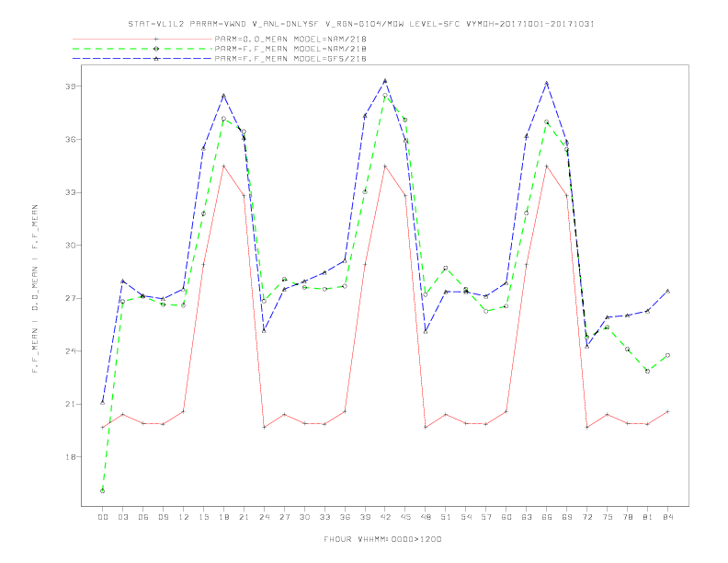Image resolution: width=728 pixels, height=563 pixels.
Task: Click x-axis forecast hour label 66
Action: click(547, 517)
